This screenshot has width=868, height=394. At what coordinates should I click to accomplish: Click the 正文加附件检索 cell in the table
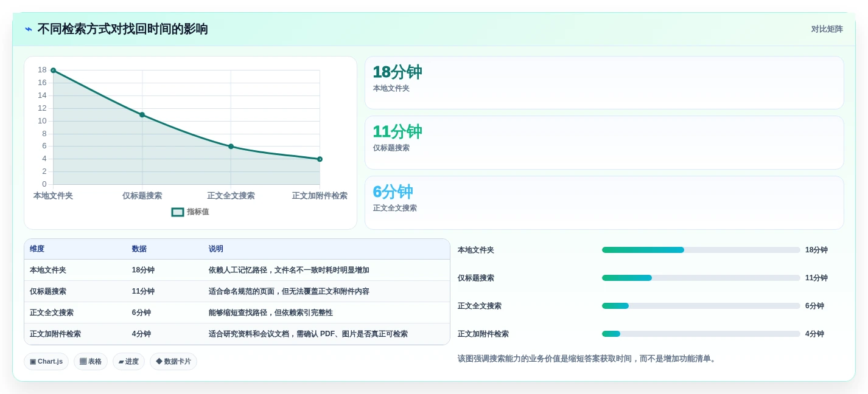55,334
